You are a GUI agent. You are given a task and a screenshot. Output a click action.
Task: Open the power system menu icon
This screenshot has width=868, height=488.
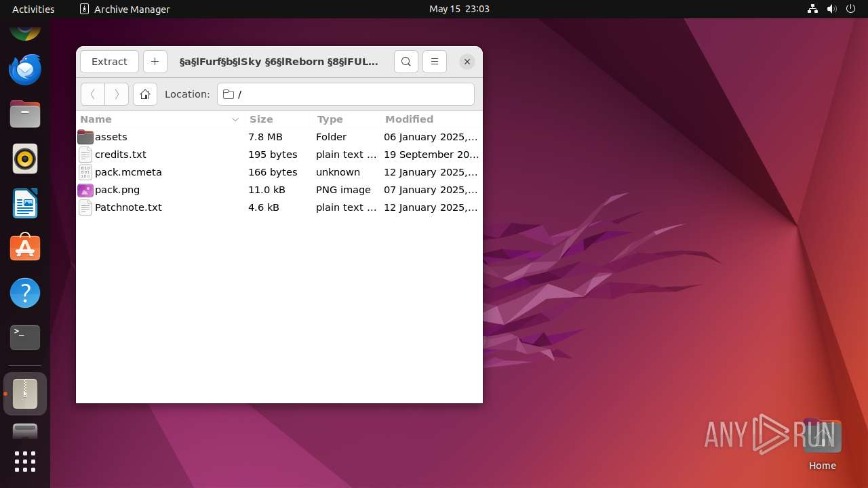coord(850,9)
